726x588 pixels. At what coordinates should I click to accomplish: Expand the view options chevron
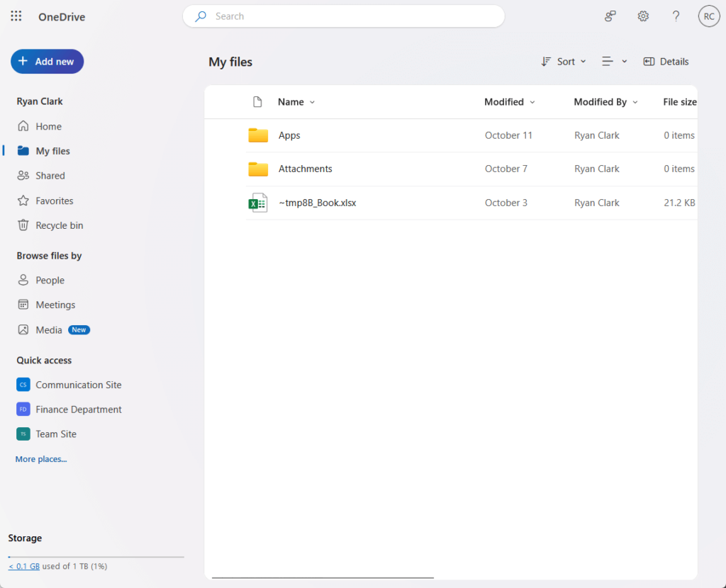coord(624,62)
